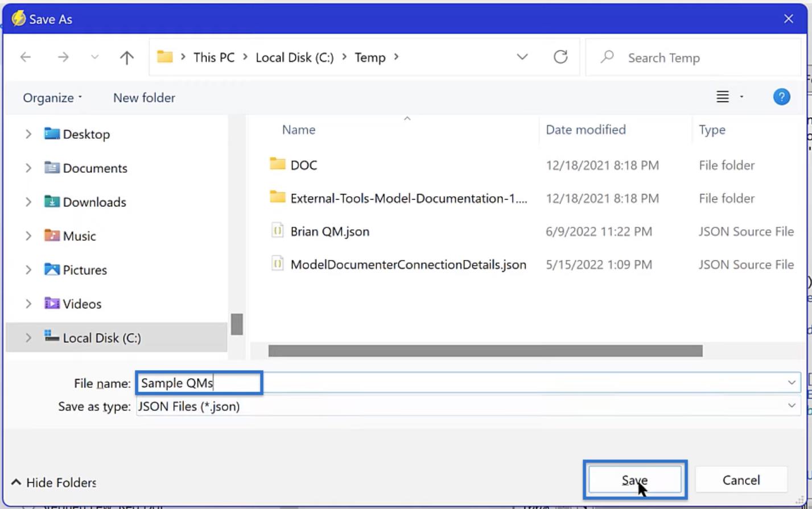Open the Organize menu
The image size is (812, 509).
pyautogui.click(x=52, y=98)
